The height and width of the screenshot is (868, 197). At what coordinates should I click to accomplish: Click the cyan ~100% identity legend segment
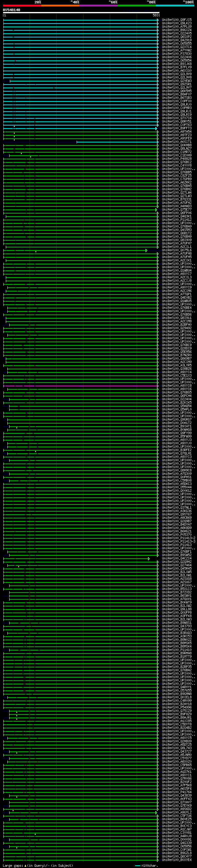tap(175, 6)
